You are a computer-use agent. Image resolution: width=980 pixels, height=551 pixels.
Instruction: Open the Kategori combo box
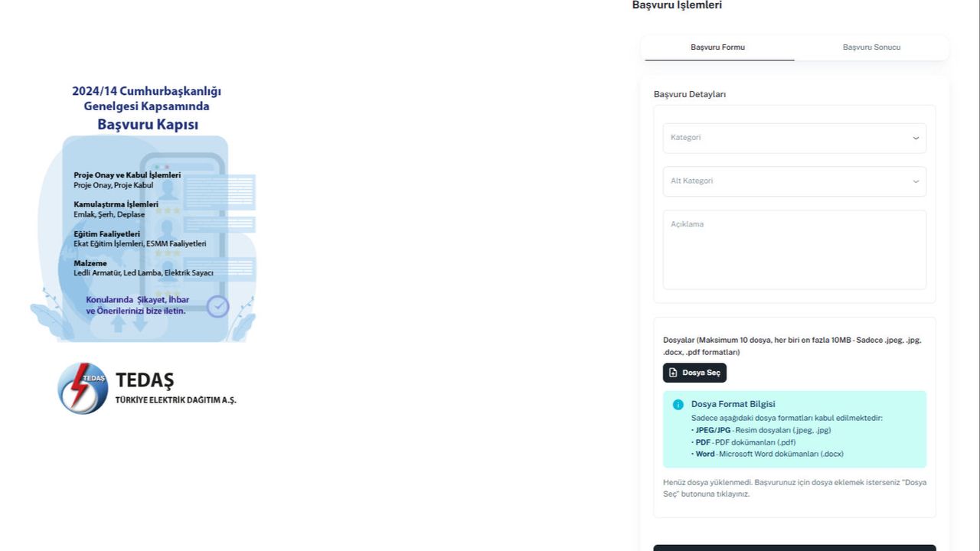click(x=795, y=138)
